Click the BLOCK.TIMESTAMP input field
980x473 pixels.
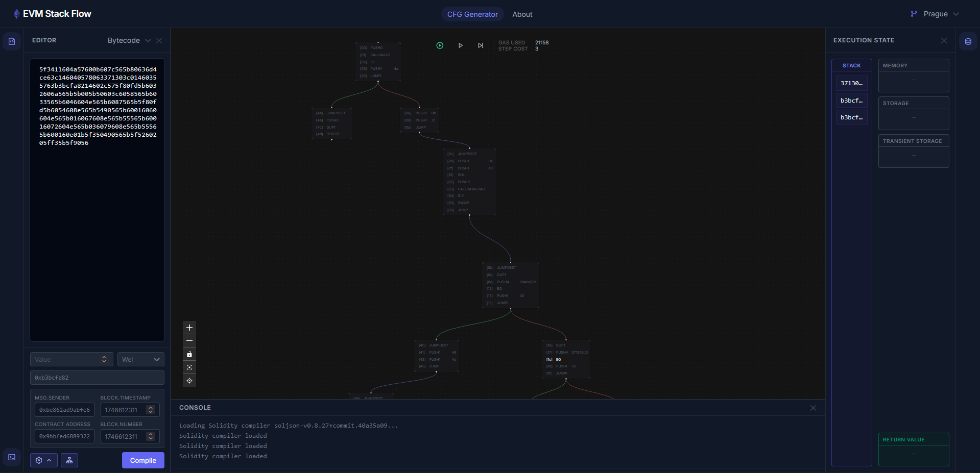[x=130, y=410]
